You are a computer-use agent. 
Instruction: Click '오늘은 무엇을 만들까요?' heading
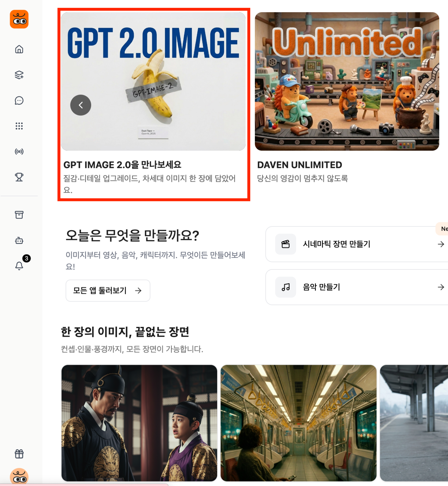click(132, 235)
